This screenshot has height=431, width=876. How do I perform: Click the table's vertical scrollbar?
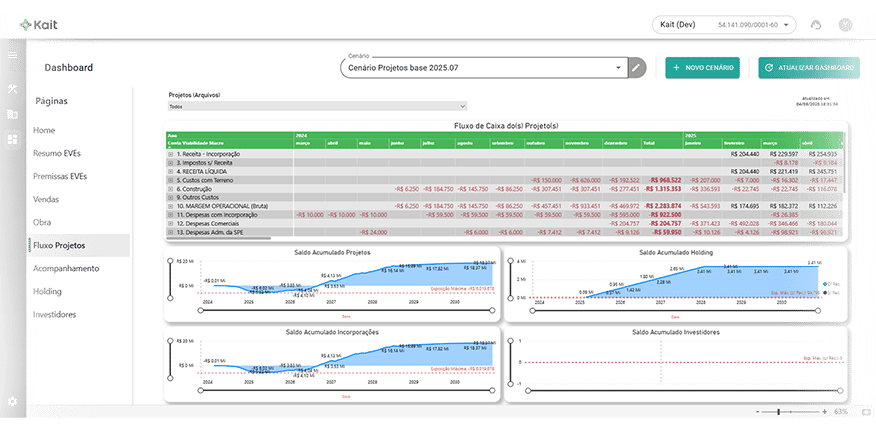pyautogui.click(x=844, y=163)
